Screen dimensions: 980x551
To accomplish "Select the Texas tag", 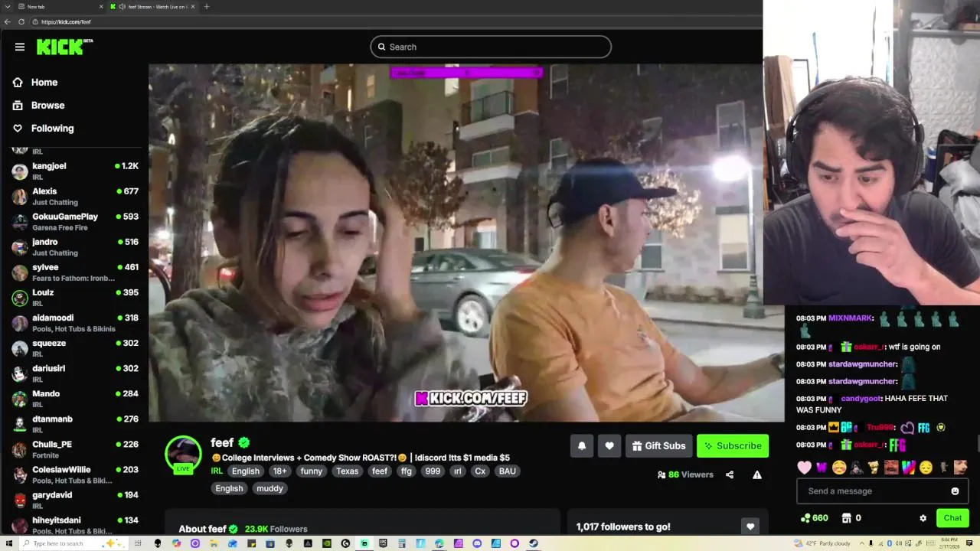I will (x=348, y=471).
